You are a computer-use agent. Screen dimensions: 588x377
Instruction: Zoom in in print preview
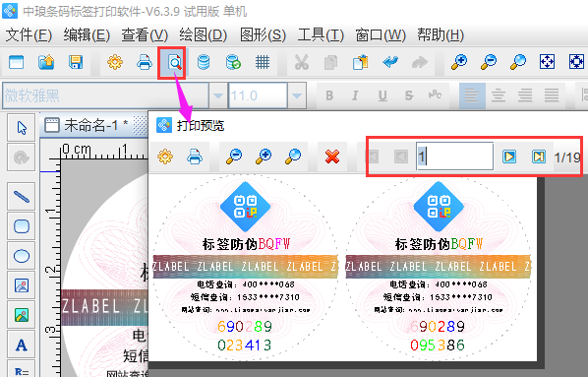264,157
